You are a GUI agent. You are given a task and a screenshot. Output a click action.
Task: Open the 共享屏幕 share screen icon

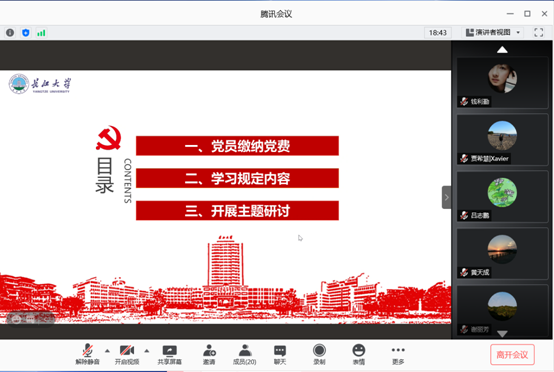click(x=170, y=354)
